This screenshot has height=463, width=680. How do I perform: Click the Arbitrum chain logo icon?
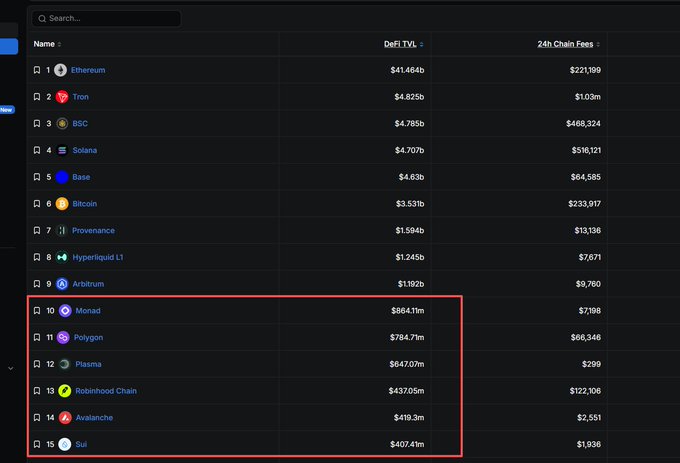pyautogui.click(x=62, y=284)
